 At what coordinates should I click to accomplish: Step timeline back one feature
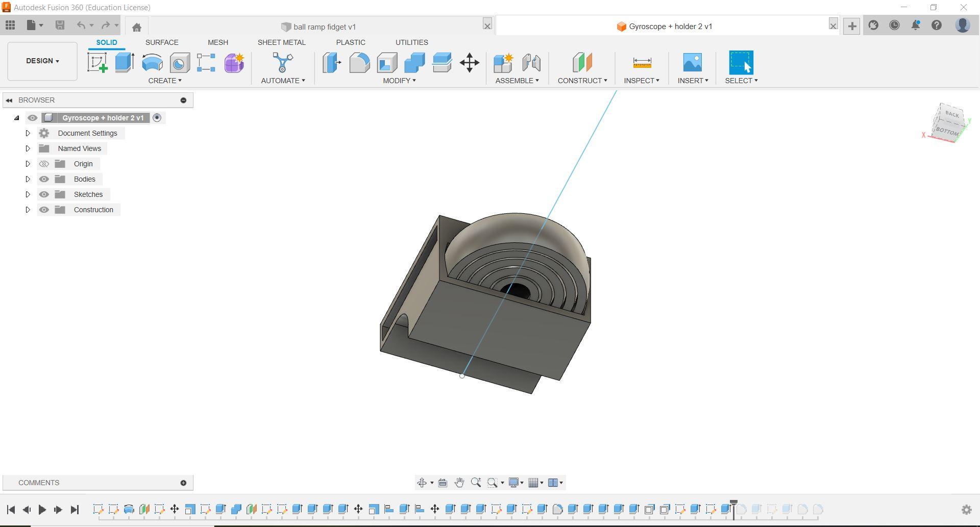point(27,510)
